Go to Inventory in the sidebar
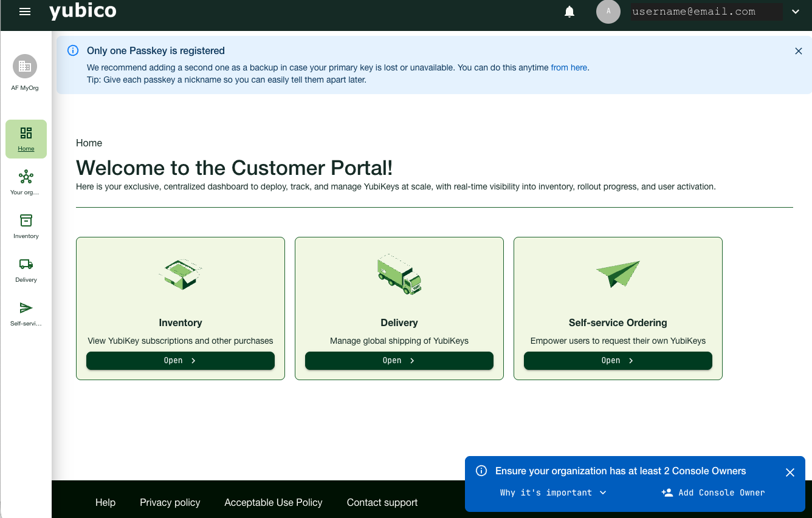The width and height of the screenshot is (812, 518). point(26,226)
